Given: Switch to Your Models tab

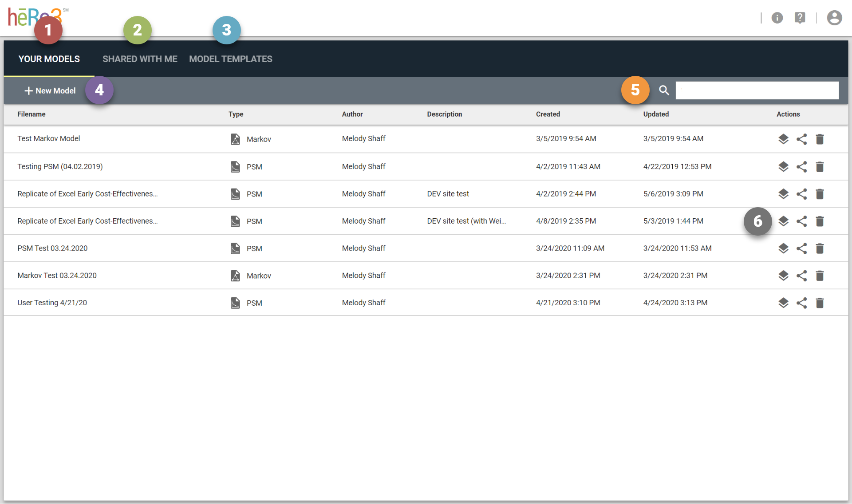Looking at the screenshot, I should point(49,59).
